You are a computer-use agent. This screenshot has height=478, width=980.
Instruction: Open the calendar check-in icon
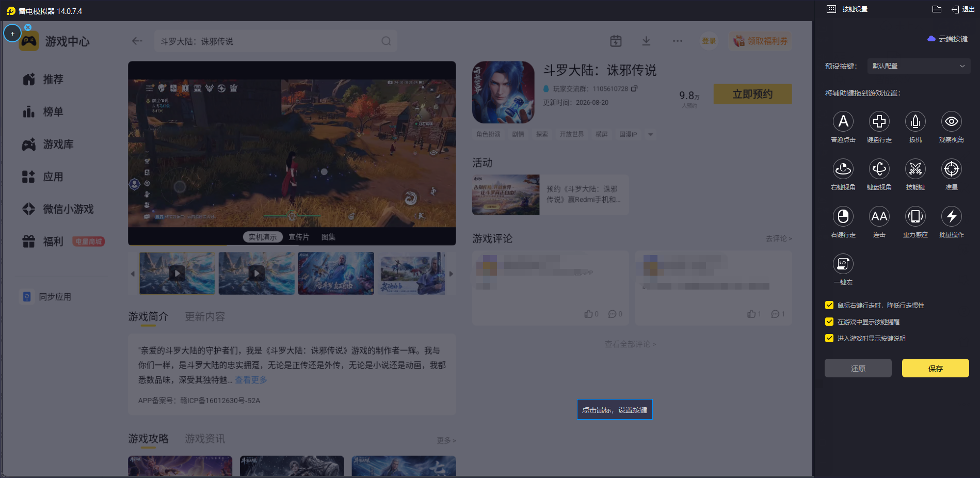click(x=616, y=41)
